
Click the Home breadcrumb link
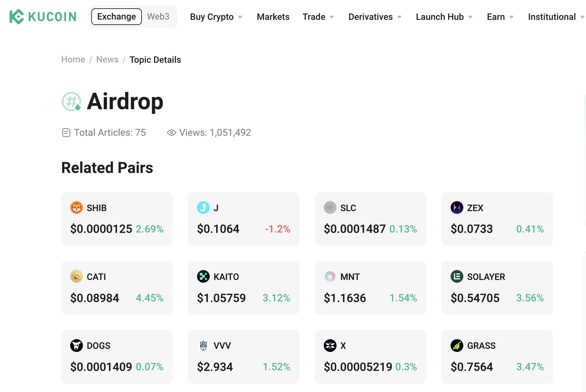pos(73,60)
